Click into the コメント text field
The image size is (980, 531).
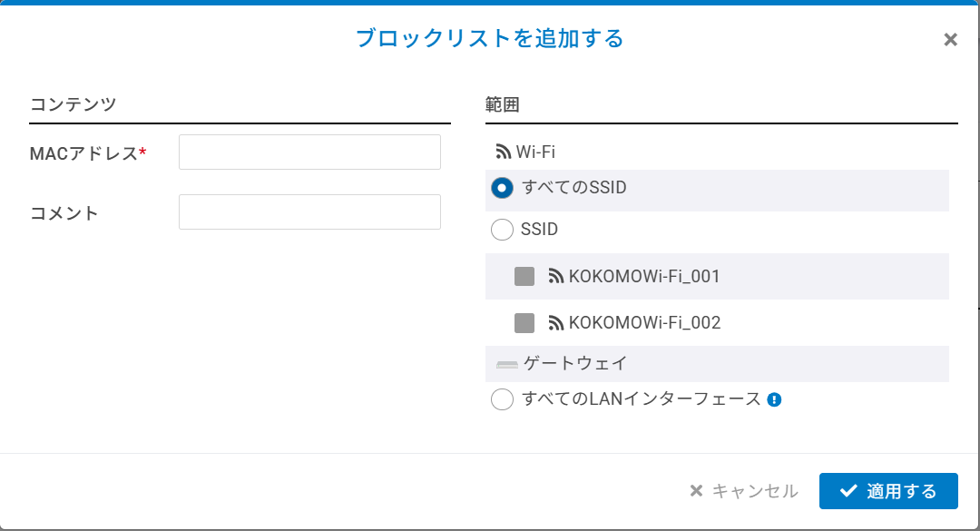click(x=309, y=211)
